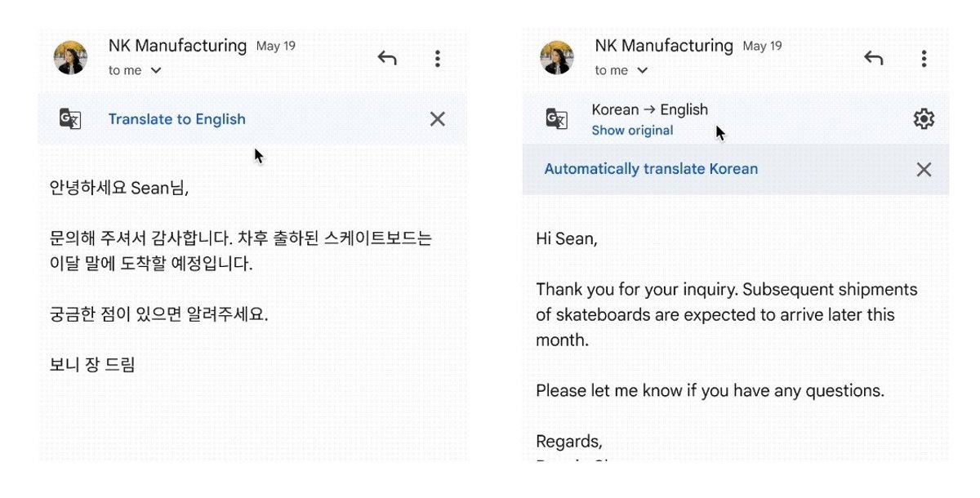Screen dimensions: 980x498
Task: Click the Google Translate icon beside Translate to English
Action: pyautogui.click(x=71, y=119)
